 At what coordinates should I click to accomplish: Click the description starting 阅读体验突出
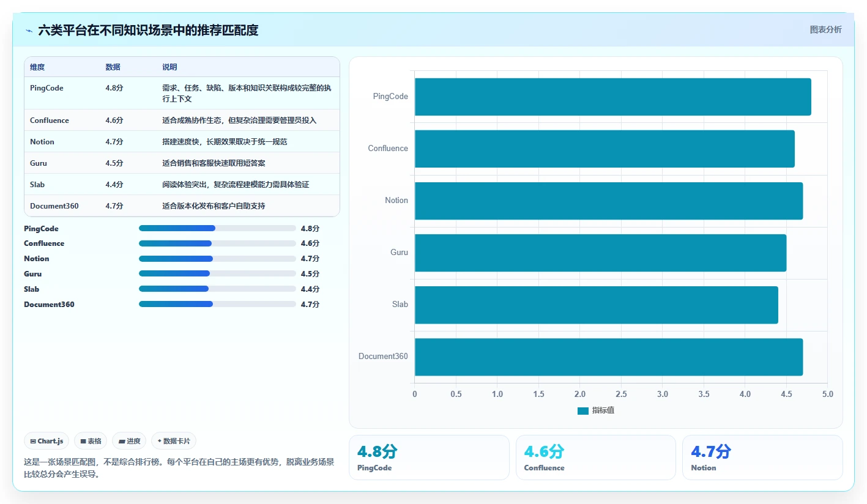point(236,185)
